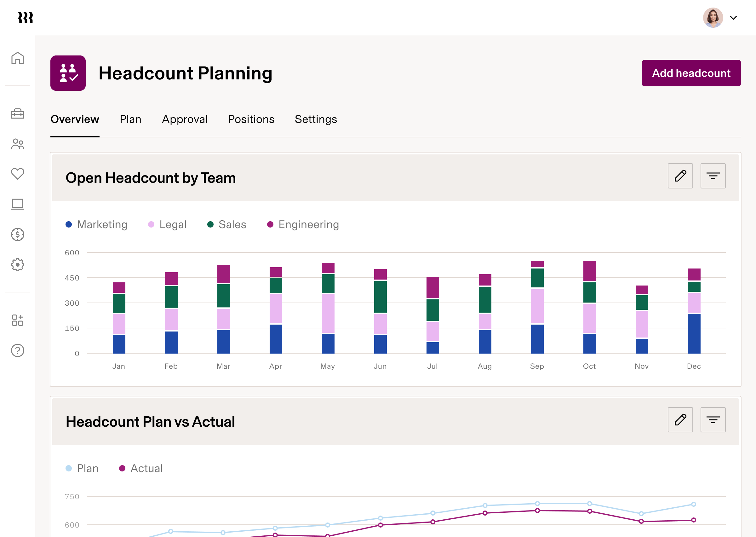Click the user profile avatar

coord(713,18)
